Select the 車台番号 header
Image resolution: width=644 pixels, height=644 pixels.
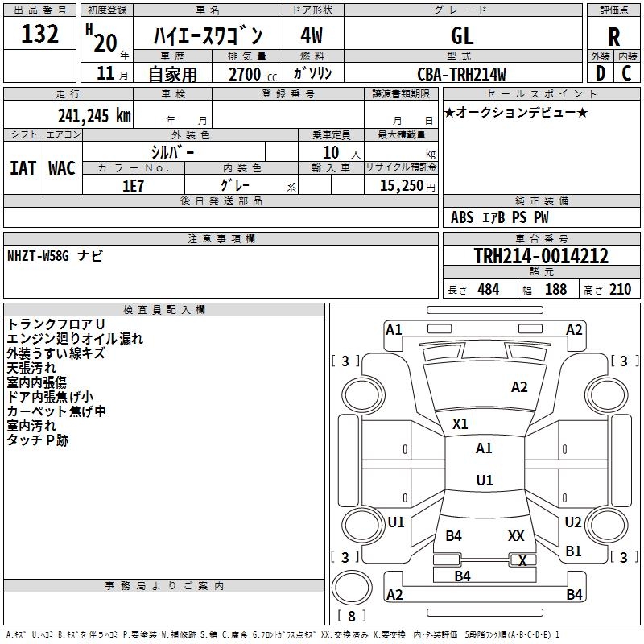click(541, 238)
